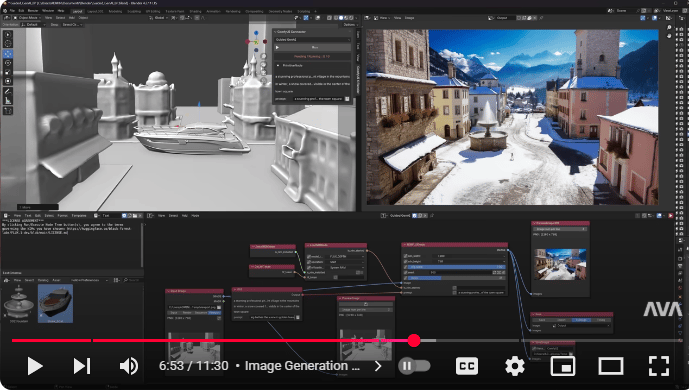Screen dimensions: 689x391
Task: Click text editor type icon
Action: pyautogui.click(x=7, y=216)
